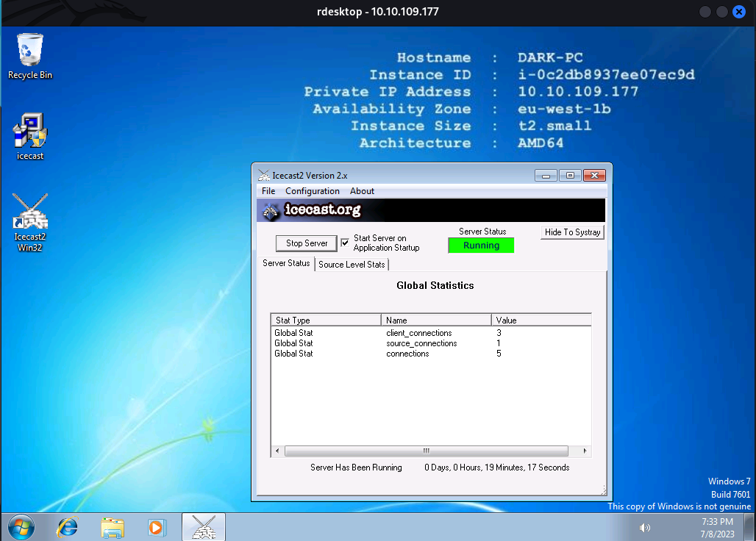Click the volume speaker tray icon

pyautogui.click(x=645, y=528)
